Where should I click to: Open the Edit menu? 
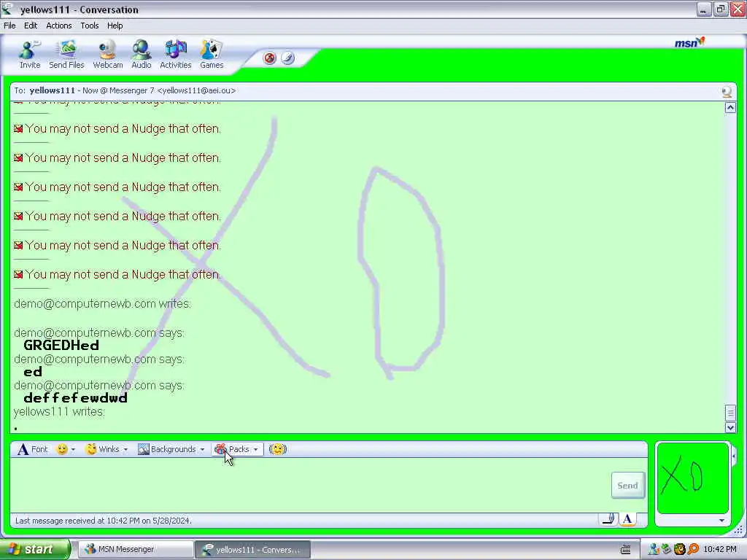tap(31, 26)
